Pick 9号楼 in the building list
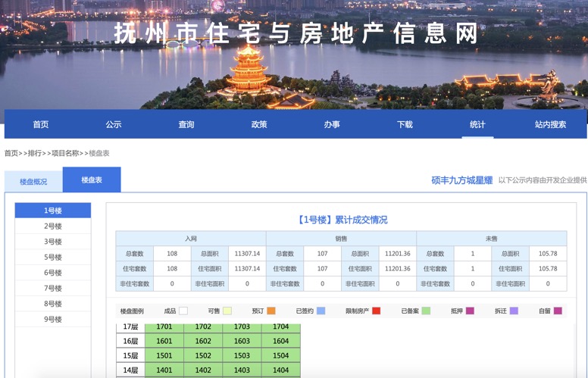Screen dimensions: 588x378 53,320
